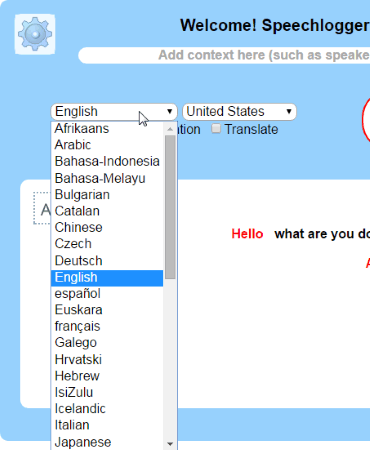Choose français from the language list
This screenshot has height=450, width=370.
[107, 326]
